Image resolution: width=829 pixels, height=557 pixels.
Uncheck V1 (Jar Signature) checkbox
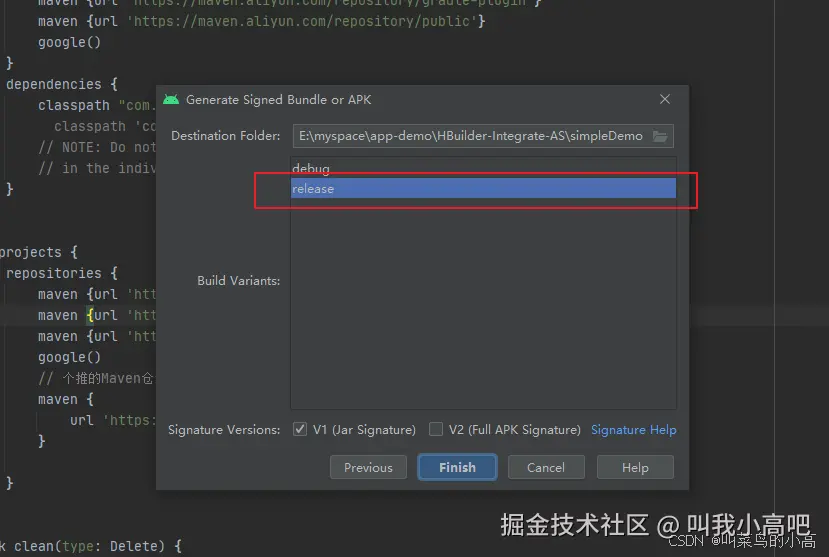300,429
